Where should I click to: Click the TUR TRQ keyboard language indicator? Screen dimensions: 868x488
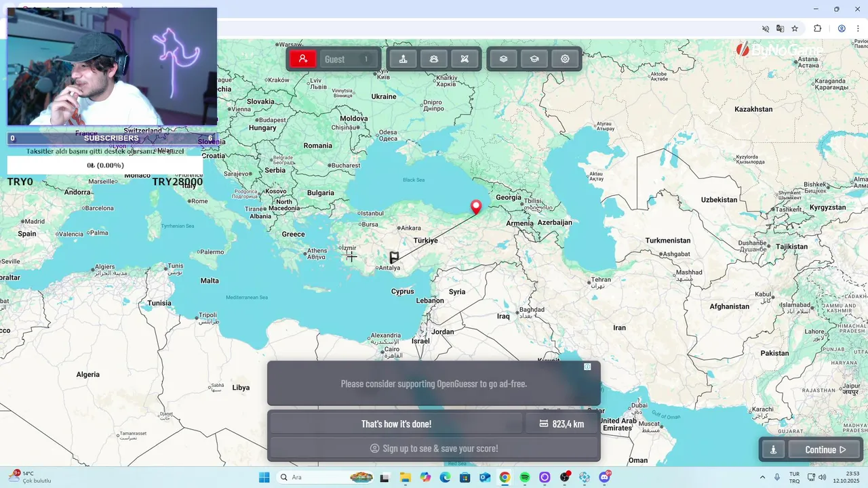794,477
